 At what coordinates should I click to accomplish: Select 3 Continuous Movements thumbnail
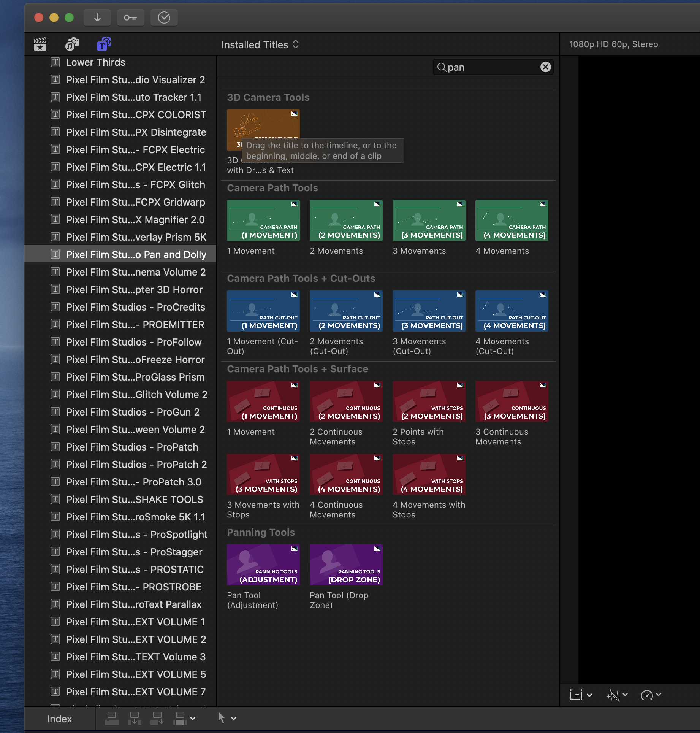click(512, 401)
